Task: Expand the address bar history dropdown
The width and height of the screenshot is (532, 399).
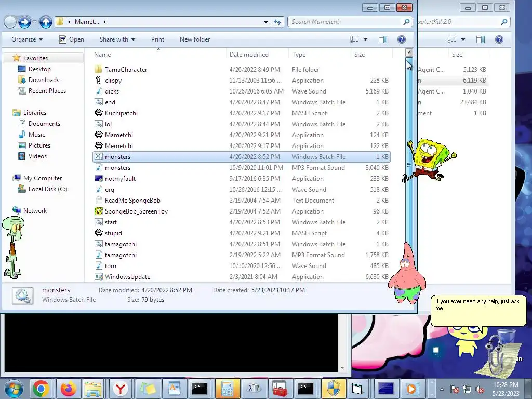Action: coord(265,22)
